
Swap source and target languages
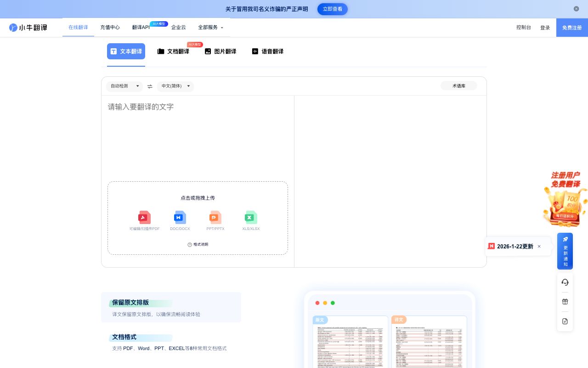[x=150, y=86]
